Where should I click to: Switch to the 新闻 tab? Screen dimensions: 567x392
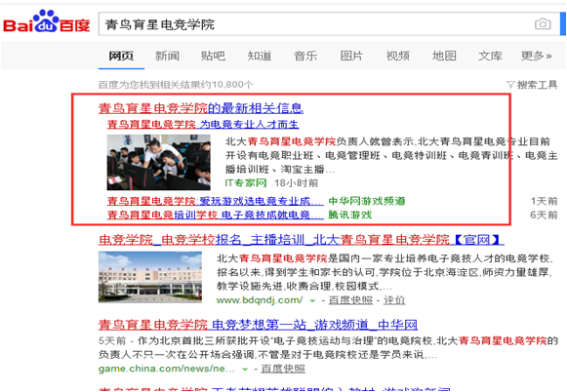(167, 56)
